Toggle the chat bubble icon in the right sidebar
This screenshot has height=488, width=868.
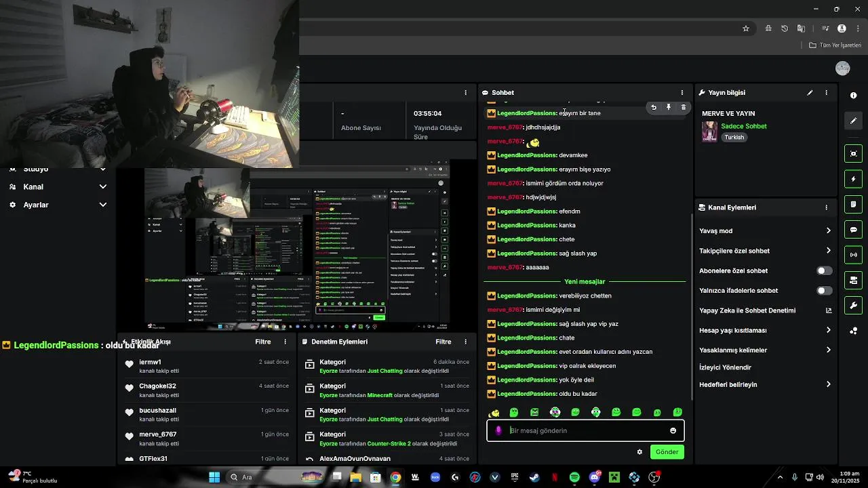854,230
